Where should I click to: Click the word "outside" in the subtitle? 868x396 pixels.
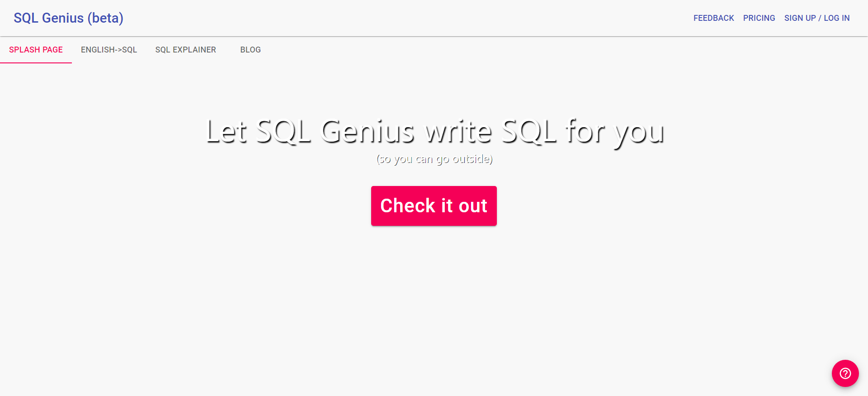(471, 159)
